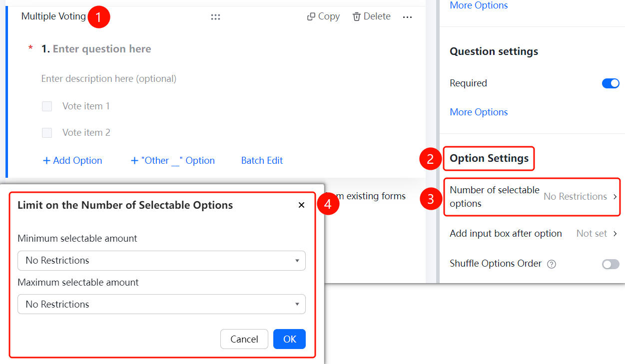Expand Add input box after option setting
Viewport: 625px width, 364px height.
point(534,234)
